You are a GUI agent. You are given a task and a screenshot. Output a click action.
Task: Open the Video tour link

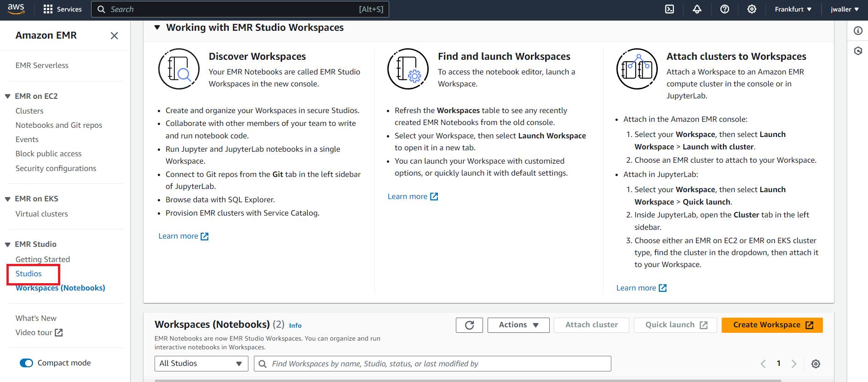(39, 332)
